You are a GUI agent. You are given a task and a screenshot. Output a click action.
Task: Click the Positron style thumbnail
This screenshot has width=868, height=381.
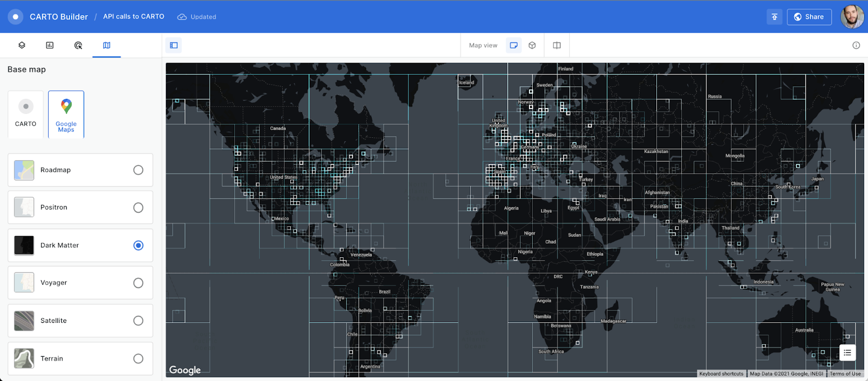point(24,207)
